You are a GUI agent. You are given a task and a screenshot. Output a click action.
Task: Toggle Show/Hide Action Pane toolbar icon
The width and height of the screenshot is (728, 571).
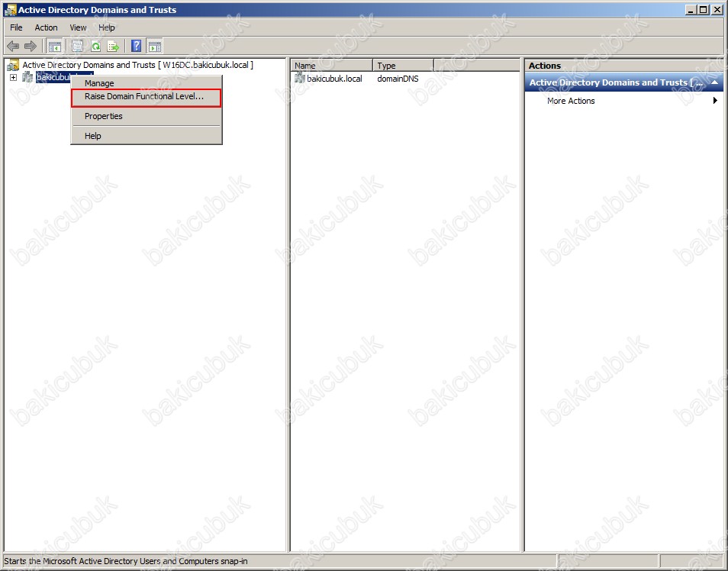point(155,46)
